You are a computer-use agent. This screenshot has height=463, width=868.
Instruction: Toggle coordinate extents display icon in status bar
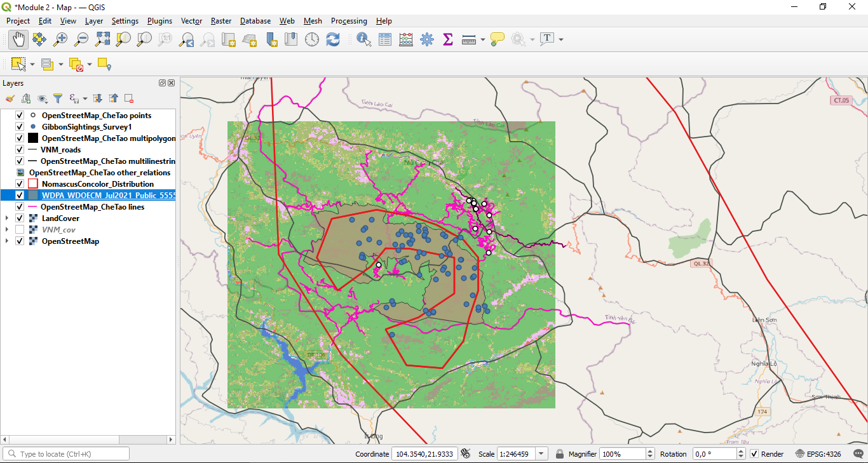pyautogui.click(x=466, y=453)
